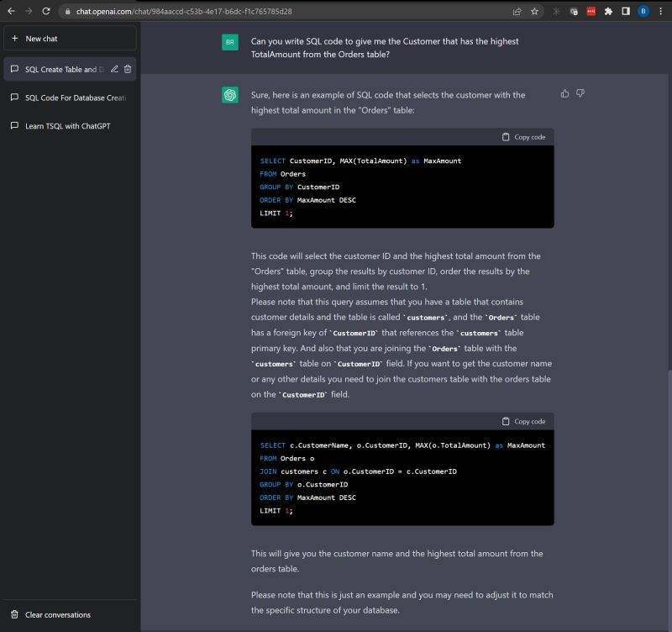Open the Chrome three-dot menu

click(662, 13)
